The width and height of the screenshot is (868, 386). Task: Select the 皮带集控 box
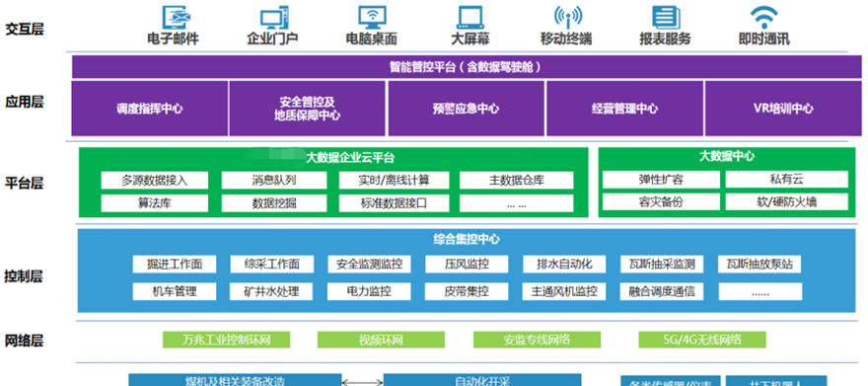point(467,291)
